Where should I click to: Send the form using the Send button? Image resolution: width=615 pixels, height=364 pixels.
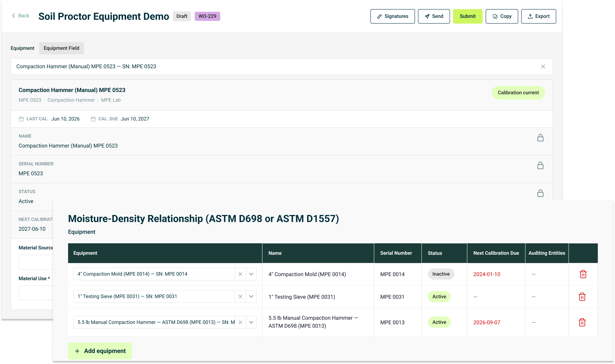pos(434,16)
